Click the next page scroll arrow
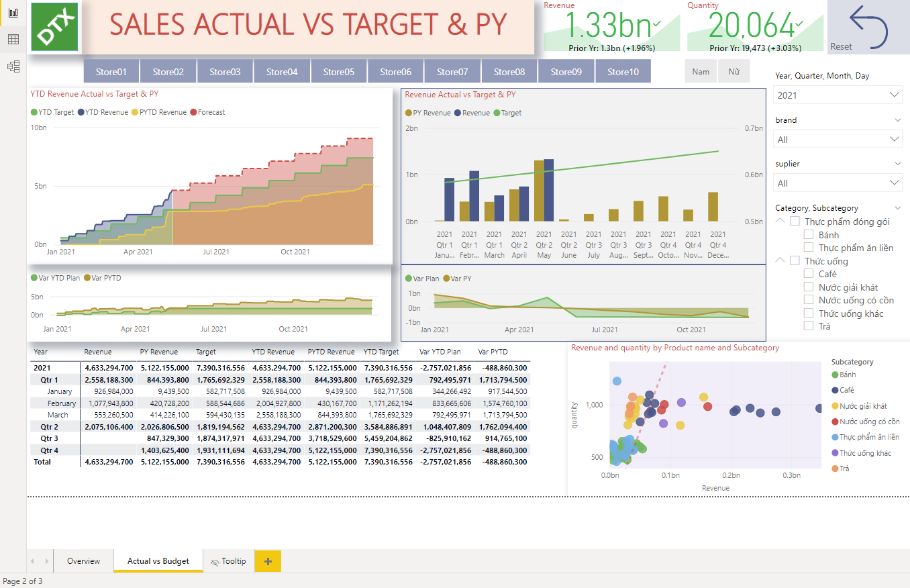This screenshot has width=910, height=588. point(46,561)
